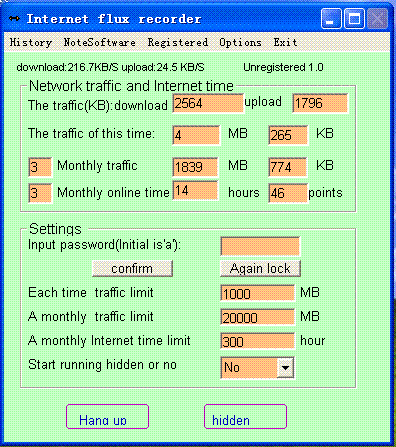Image resolution: width=396 pixels, height=447 pixels.
Task: Open the Registered menu
Action: coord(178,42)
